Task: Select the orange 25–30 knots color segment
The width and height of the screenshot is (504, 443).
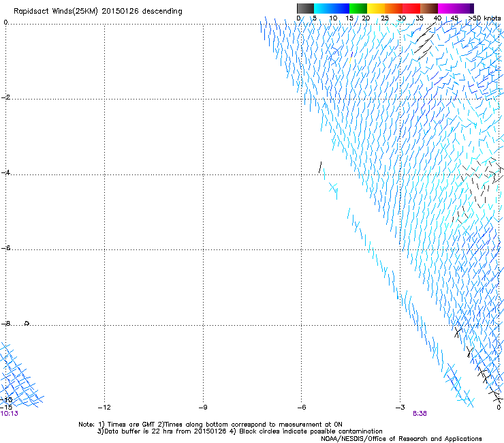Action: (394, 8)
